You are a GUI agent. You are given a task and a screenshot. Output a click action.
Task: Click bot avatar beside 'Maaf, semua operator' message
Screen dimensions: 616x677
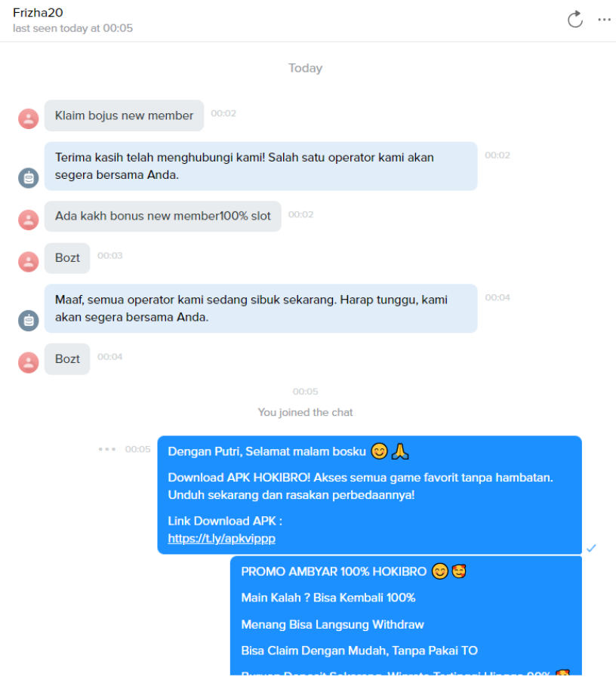(x=29, y=321)
